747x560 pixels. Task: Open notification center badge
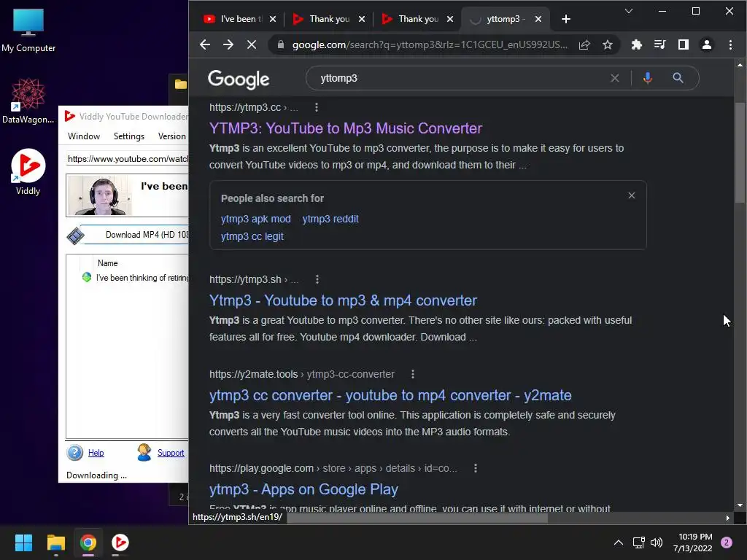[x=727, y=542]
